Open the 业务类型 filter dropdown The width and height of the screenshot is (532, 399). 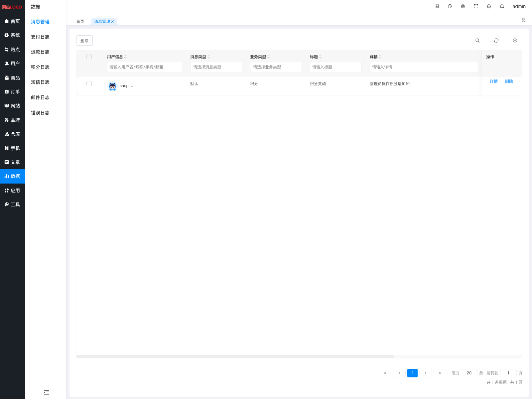tap(276, 67)
